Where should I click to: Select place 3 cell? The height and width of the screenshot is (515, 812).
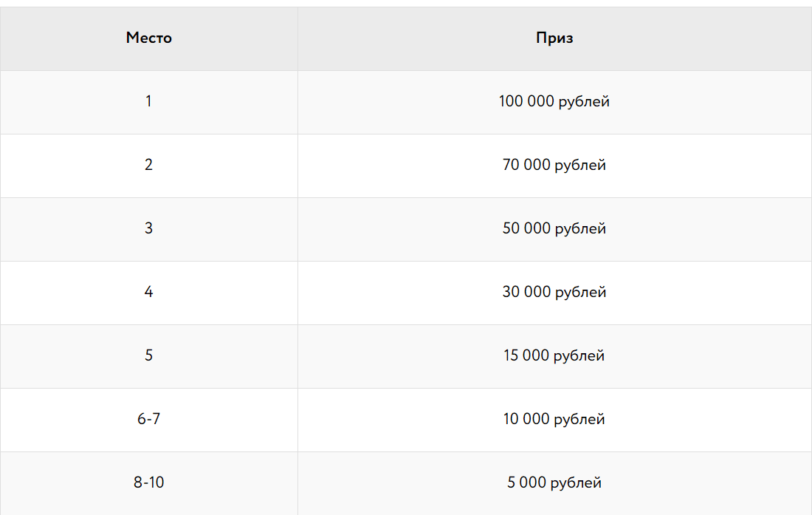click(x=148, y=229)
